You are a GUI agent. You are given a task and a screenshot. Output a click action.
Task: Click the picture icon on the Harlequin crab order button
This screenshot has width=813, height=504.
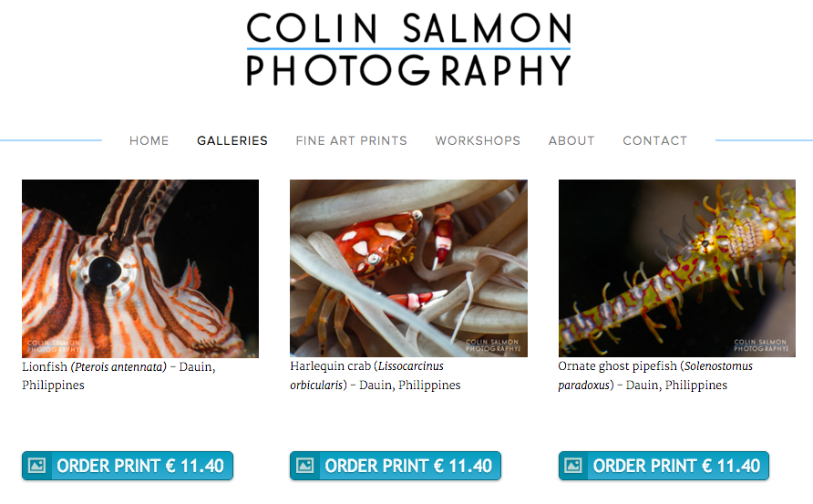point(304,466)
